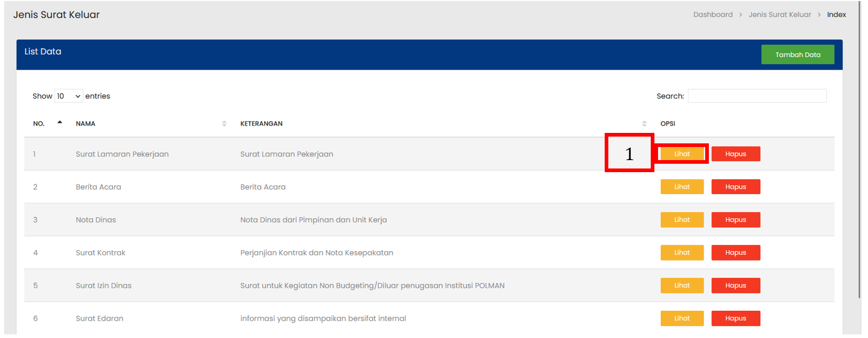
Task: View Surat Lamaran Pekerjaan with Lihat
Action: point(682,154)
